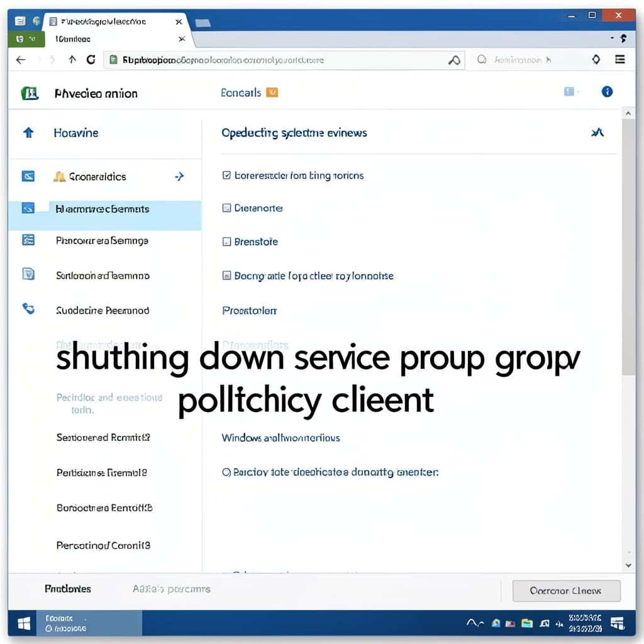Image resolution: width=644 pixels, height=644 pixels.
Task: Close the IOunileoe tab
Action: pos(182,39)
